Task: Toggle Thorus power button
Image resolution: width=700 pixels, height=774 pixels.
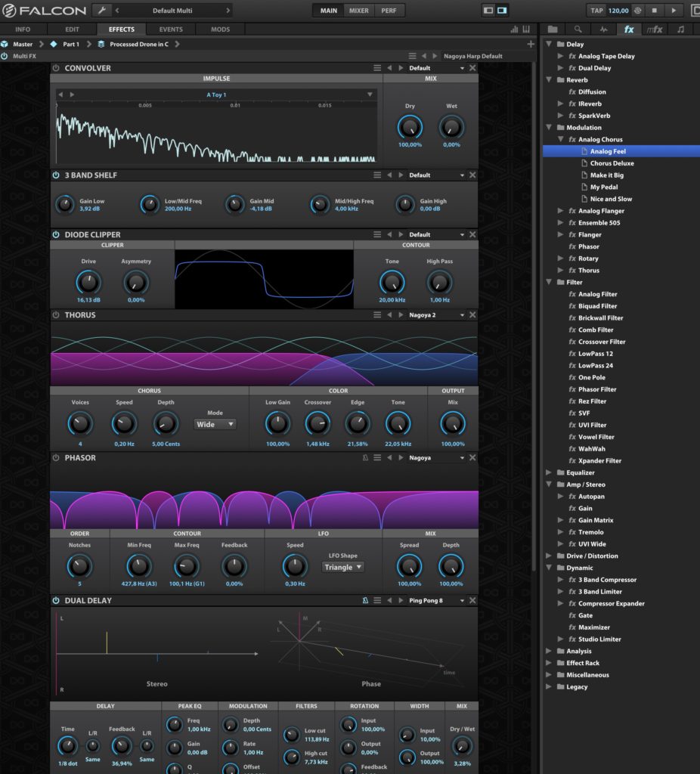Action: click(56, 314)
